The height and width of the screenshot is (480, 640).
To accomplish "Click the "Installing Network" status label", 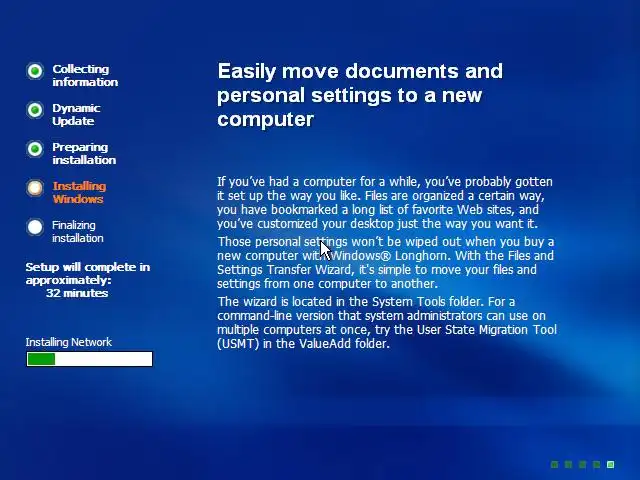I will [x=69, y=342].
